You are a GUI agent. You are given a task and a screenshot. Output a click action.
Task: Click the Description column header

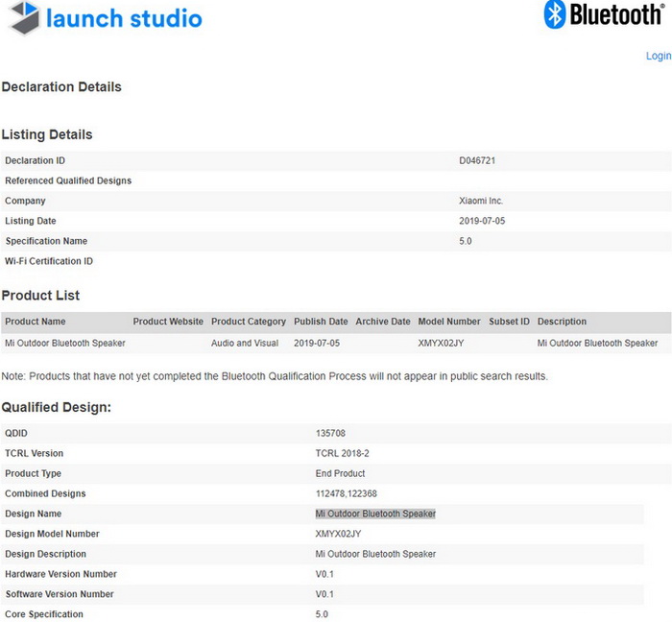click(562, 322)
